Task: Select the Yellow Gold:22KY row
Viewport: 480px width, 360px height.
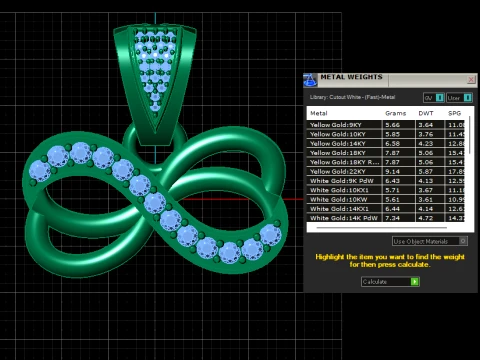Action: [x=386, y=172]
